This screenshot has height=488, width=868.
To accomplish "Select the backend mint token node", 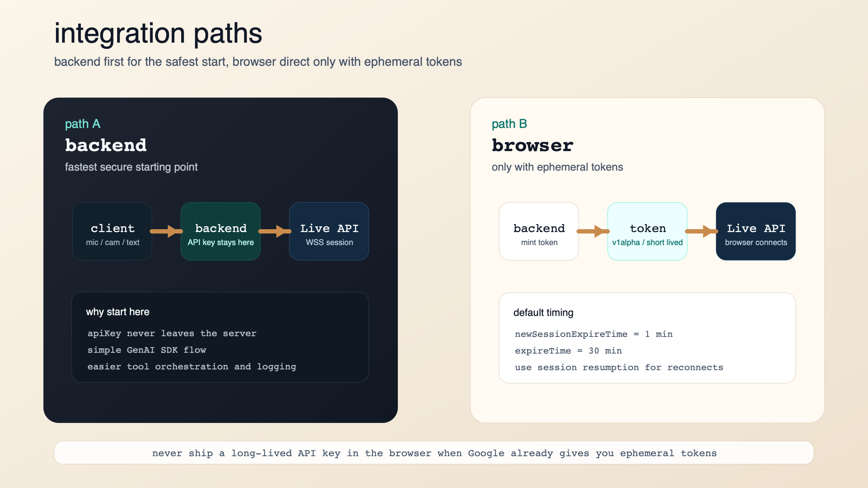I will (539, 231).
